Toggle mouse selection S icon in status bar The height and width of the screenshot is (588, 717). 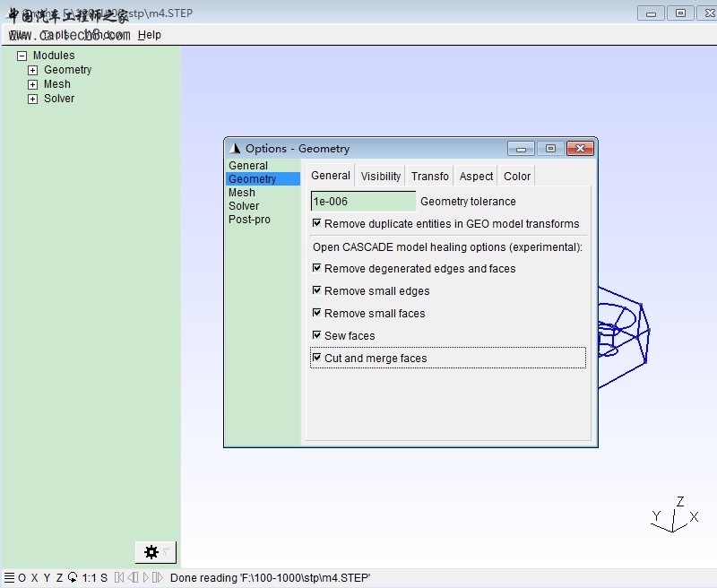104,578
